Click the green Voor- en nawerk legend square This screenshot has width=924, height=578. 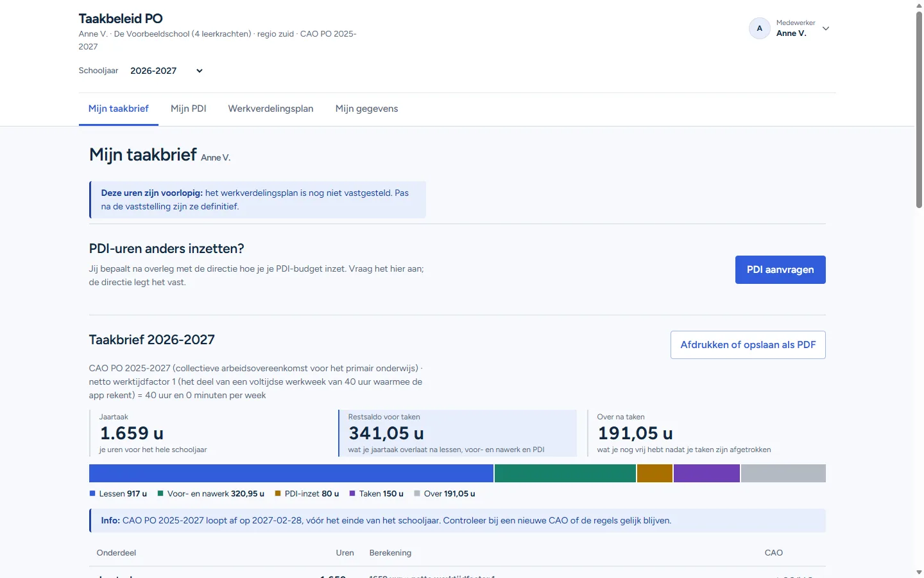160,493
